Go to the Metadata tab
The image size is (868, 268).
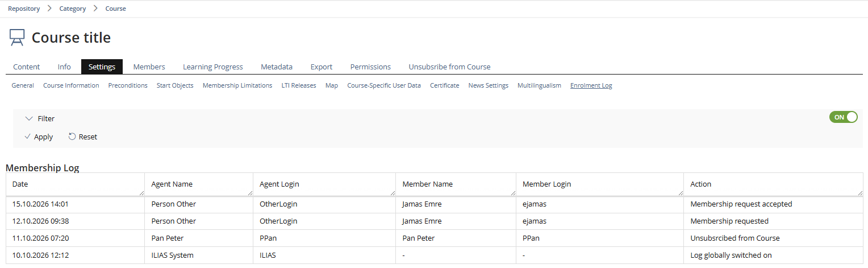tap(277, 67)
